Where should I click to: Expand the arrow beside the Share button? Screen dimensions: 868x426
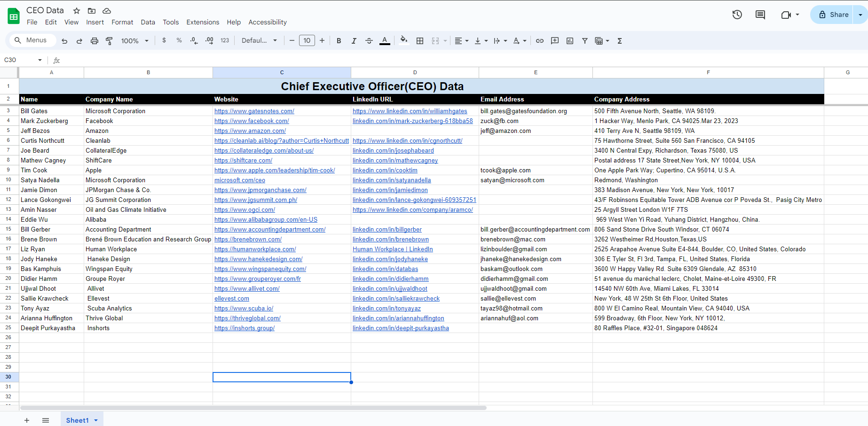860,15
